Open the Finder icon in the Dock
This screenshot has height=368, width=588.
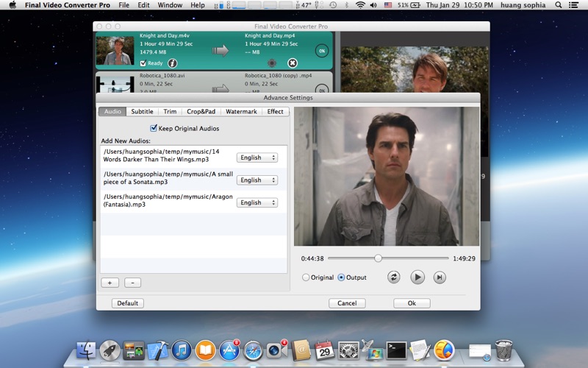click(86, 350)
